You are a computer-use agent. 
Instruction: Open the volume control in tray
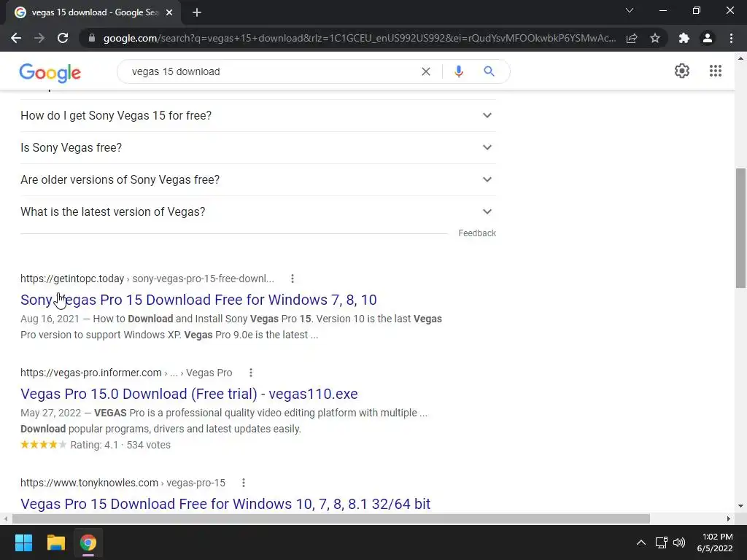pos(679,542)
